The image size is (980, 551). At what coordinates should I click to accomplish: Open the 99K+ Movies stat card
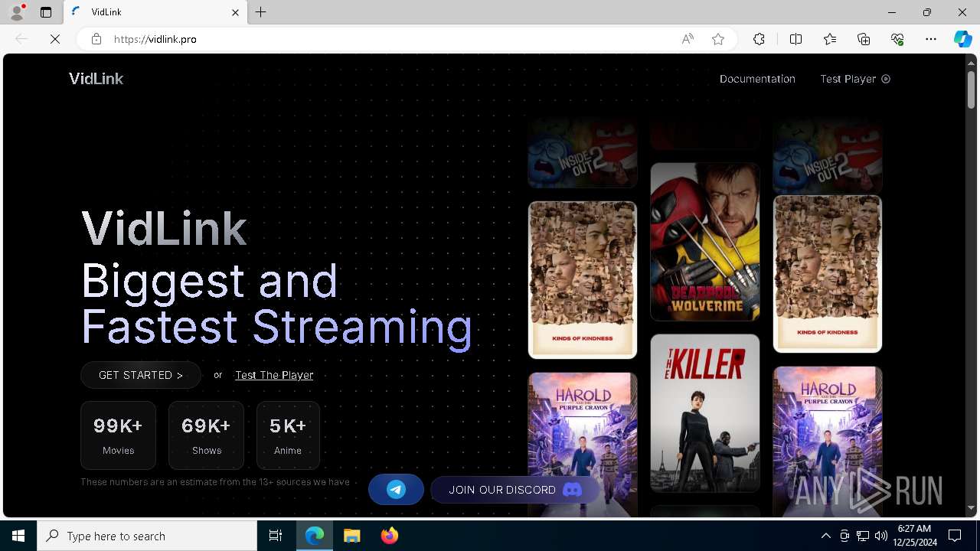pos(118,435)
